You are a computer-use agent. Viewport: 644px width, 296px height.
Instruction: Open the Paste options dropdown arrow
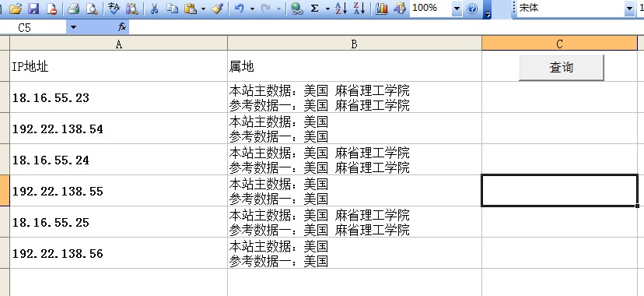[x=203, y=9]
